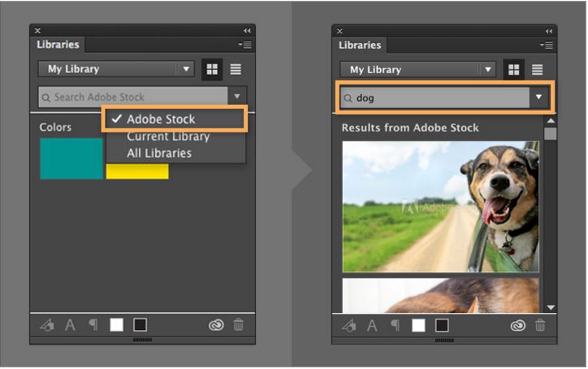Image resolution: width=588 pixels, height=369 pixels.
Task: Switch the left panel to list view
Action: click(x=236, y=70)
